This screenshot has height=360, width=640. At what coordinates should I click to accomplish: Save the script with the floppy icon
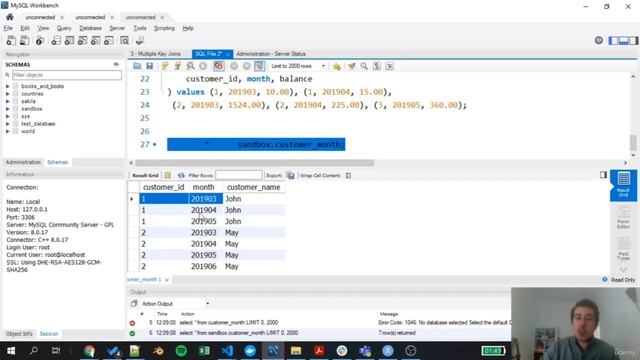pyautogui.click(x=150, y=66)
